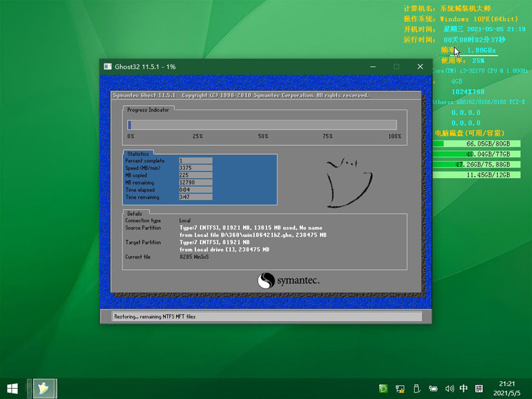Image resolution: width=532 pixels, height=399 pixels.
Task: Click the 11.45GB/12GB disk usage bar
Action: (477, 175)
